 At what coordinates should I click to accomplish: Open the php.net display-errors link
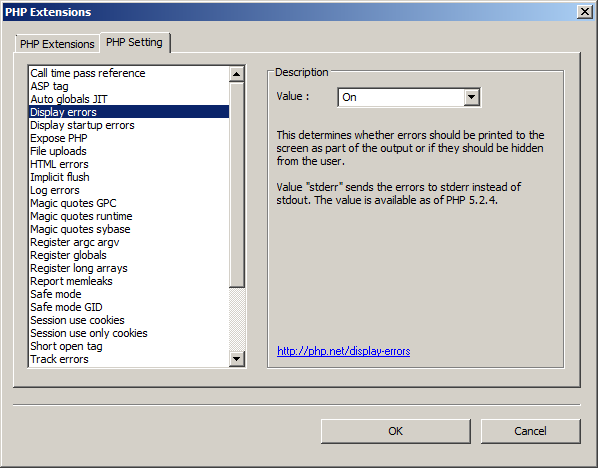(344, 351)
